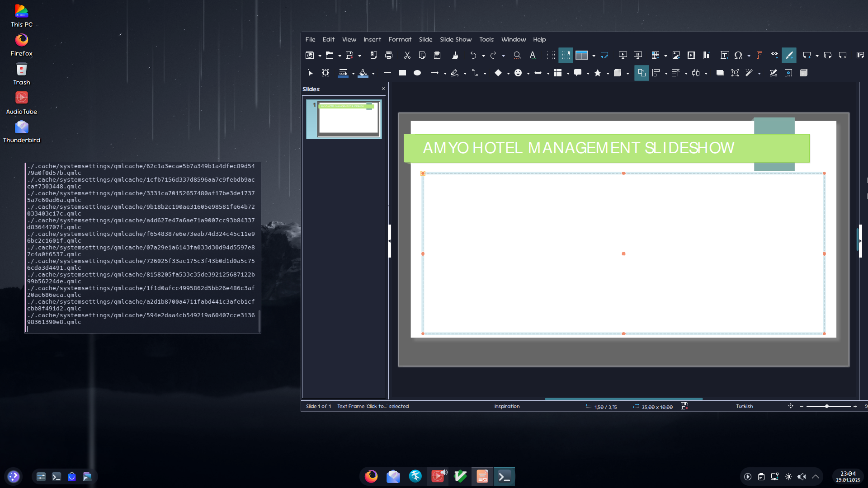This screenshot has height=488, width=868.
Task: Click the Delete Slide icon
Action: pyautogui.click(x=843, y=55)
